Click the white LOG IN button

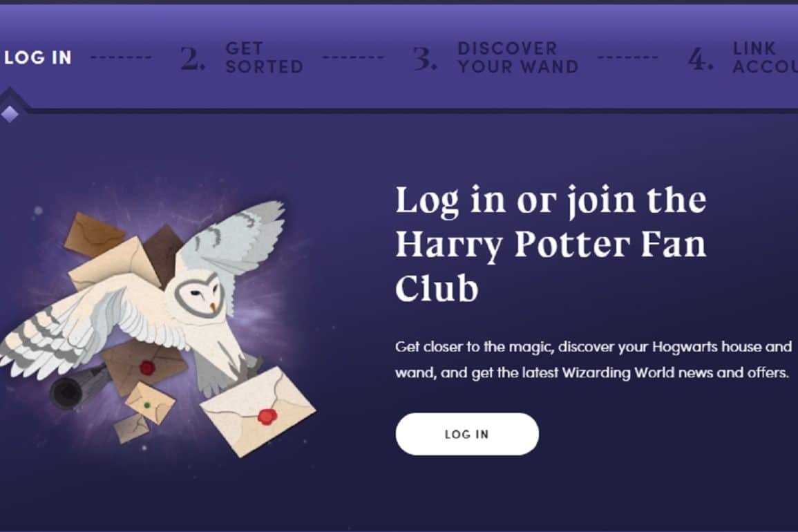pos(466,434)
